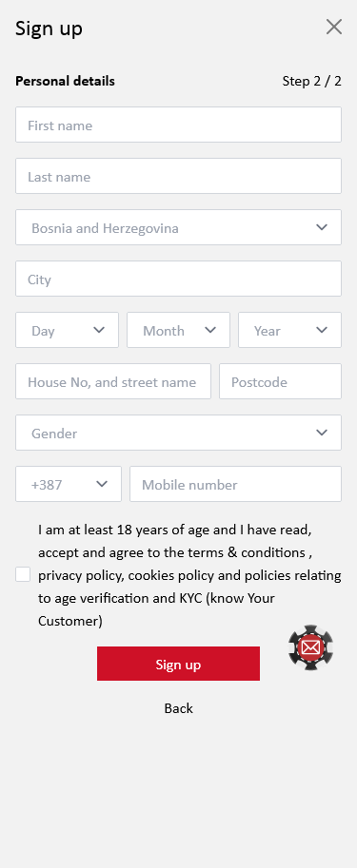
Task: Click the country dropdown chevron arrow
Action: [322, 227]
